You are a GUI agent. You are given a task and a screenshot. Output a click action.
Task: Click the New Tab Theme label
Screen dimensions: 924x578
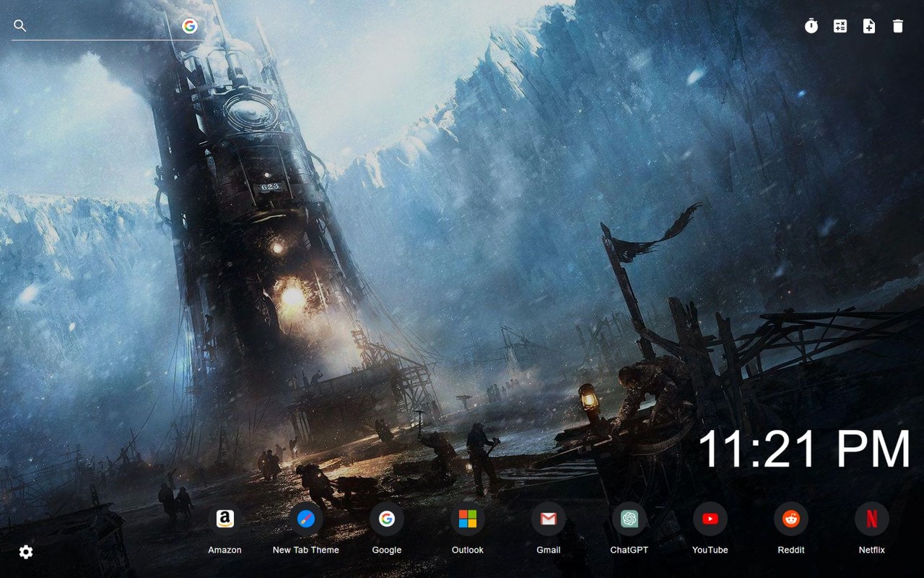tap(306, 550)
